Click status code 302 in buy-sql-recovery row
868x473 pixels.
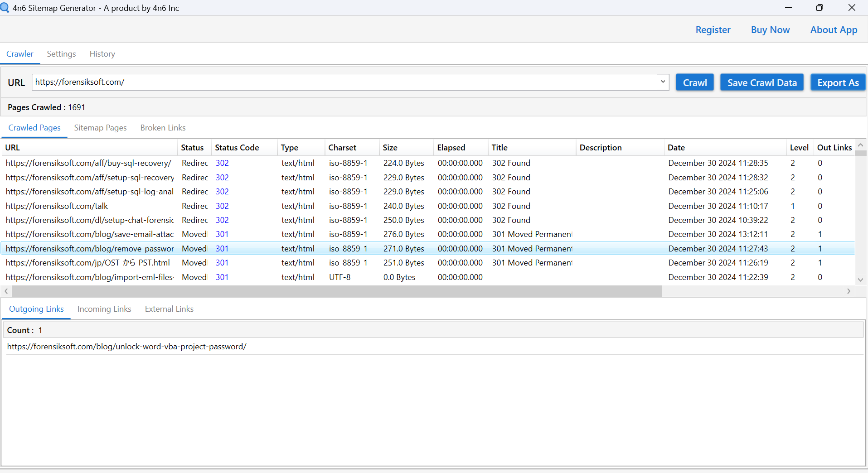pyautogui.click(x=222, y=163)
